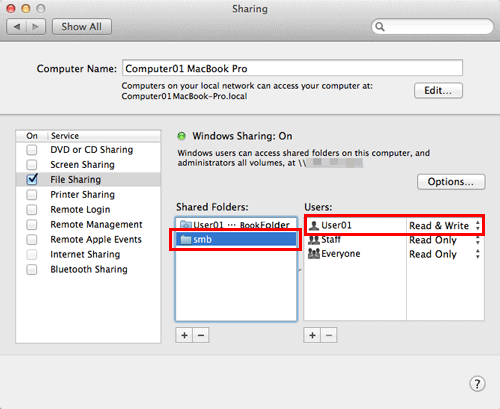Click the Computer01MacBook-Pro.local address text
Image resolution: width=500 pixels, height=409 pixels.
(184, 96)
